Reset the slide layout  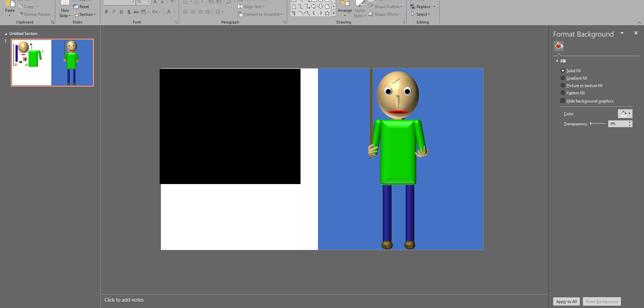81,6
